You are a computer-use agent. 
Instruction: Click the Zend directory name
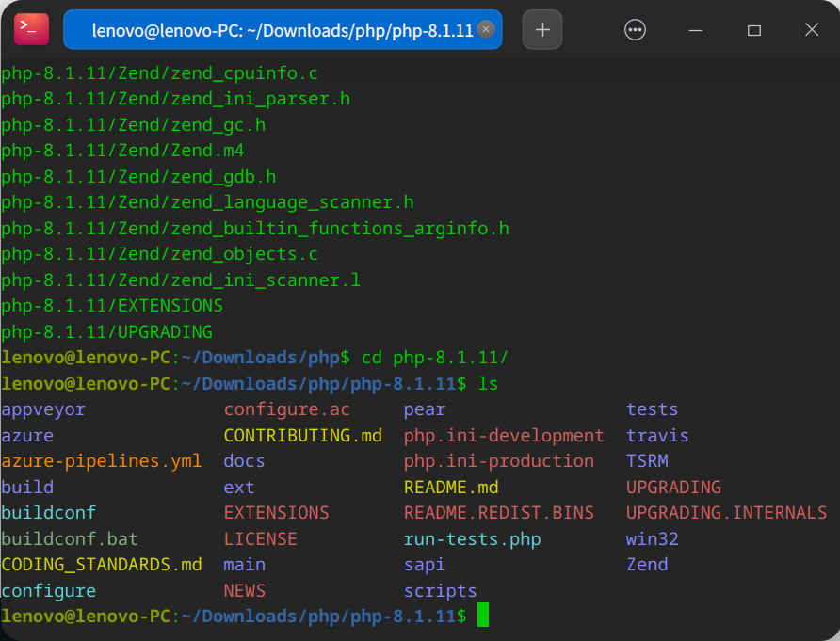647,565
